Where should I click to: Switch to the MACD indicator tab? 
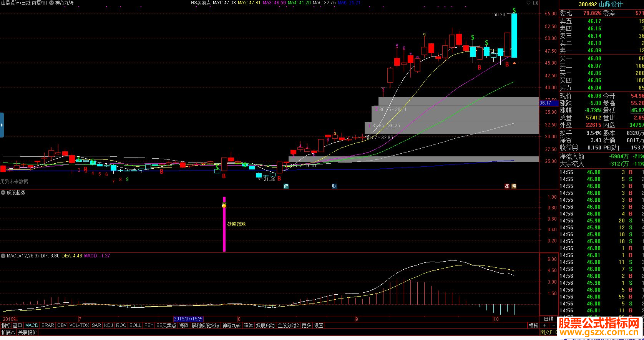click(32, 325)
